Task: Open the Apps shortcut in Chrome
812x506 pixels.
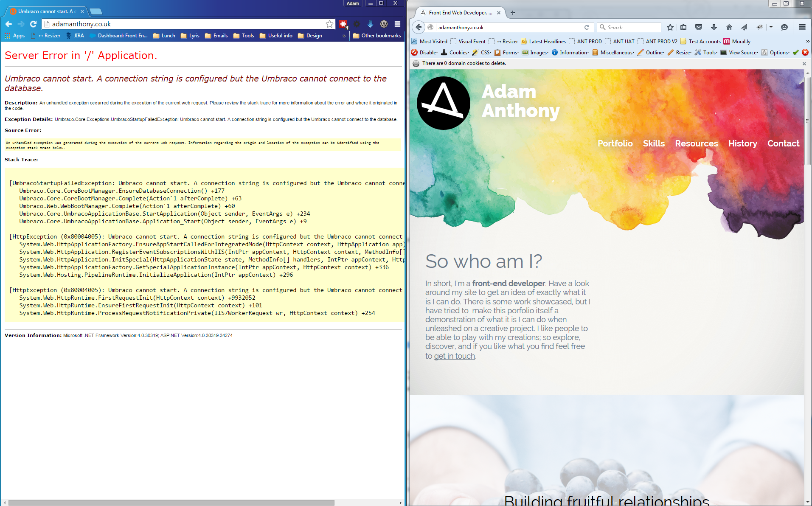Action: 15,36
